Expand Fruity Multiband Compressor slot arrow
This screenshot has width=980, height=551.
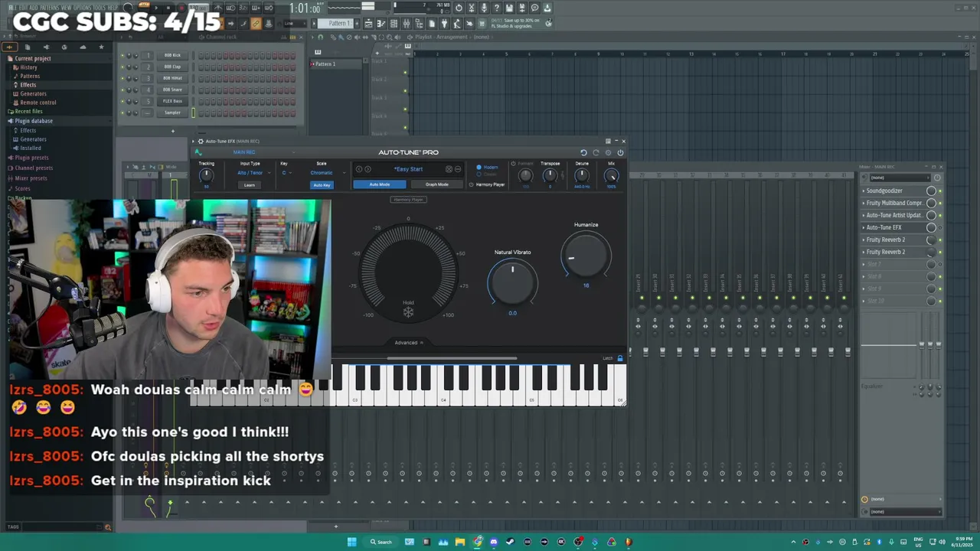point(864,203)
